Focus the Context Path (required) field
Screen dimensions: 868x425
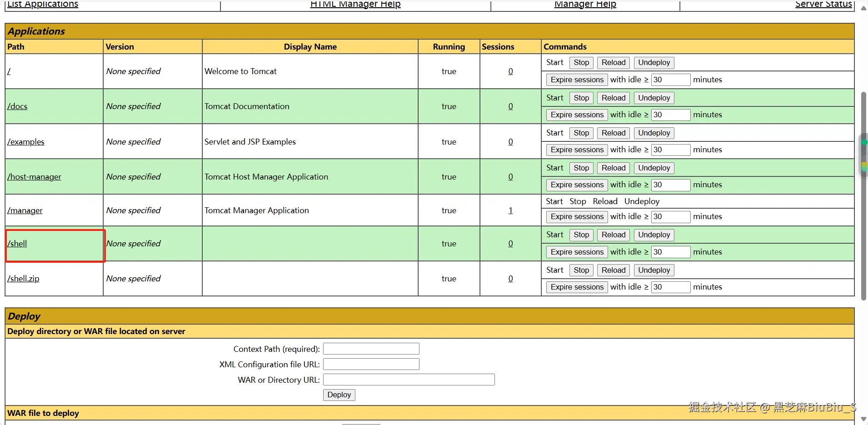click(x=371, y=349)
